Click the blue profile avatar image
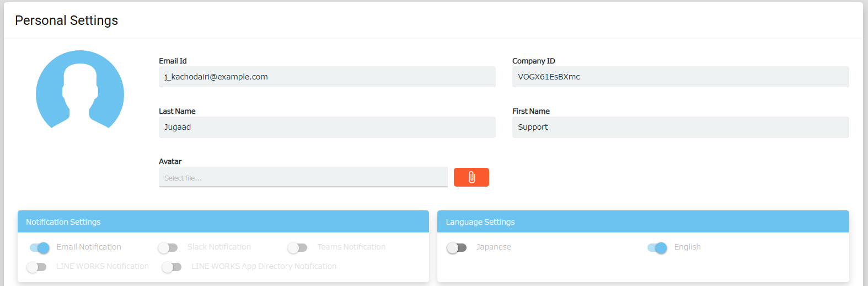868x286 pixels. [x=80, y=89]
